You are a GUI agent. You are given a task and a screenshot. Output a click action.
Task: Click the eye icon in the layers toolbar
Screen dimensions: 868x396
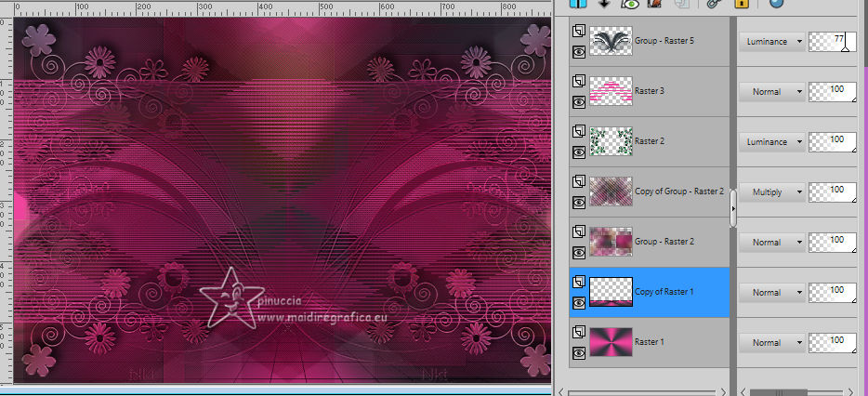629,4
